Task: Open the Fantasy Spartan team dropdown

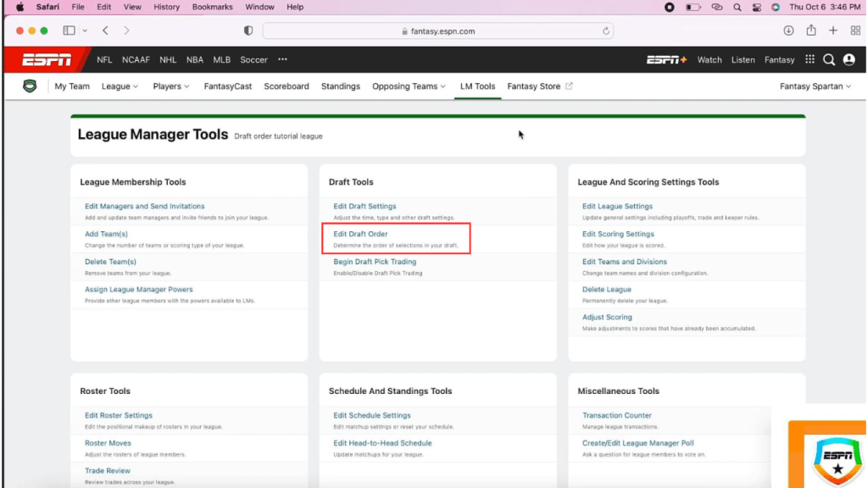Action: click(815, 86)
